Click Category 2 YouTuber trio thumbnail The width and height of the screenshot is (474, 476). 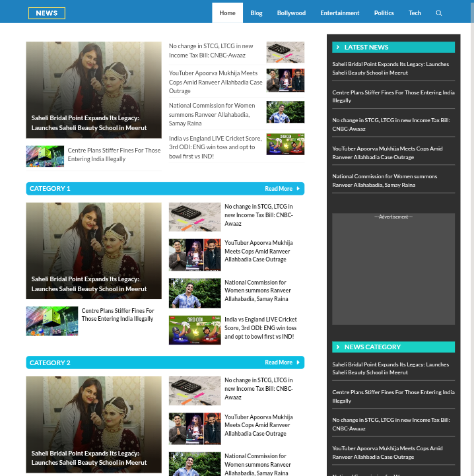[195, 428]
